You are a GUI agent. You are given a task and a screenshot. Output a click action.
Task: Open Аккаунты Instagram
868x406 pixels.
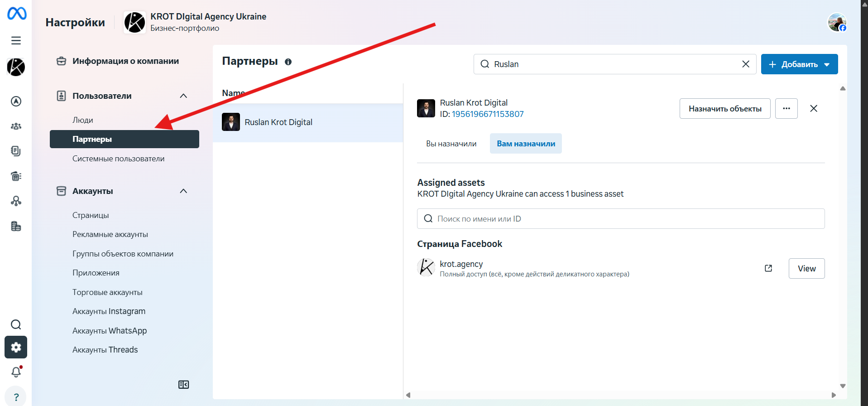[109, 311]
